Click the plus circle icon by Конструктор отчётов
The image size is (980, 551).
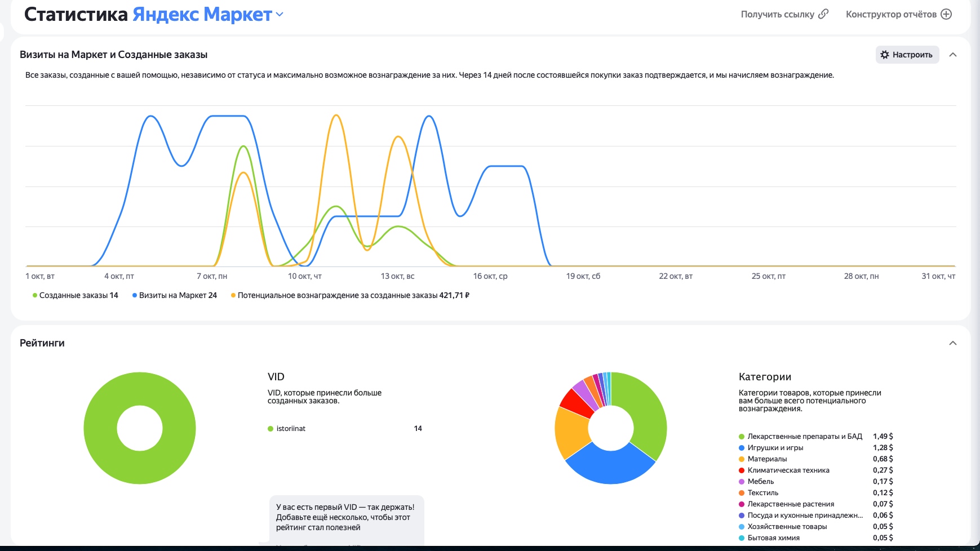tap(946, 14)
